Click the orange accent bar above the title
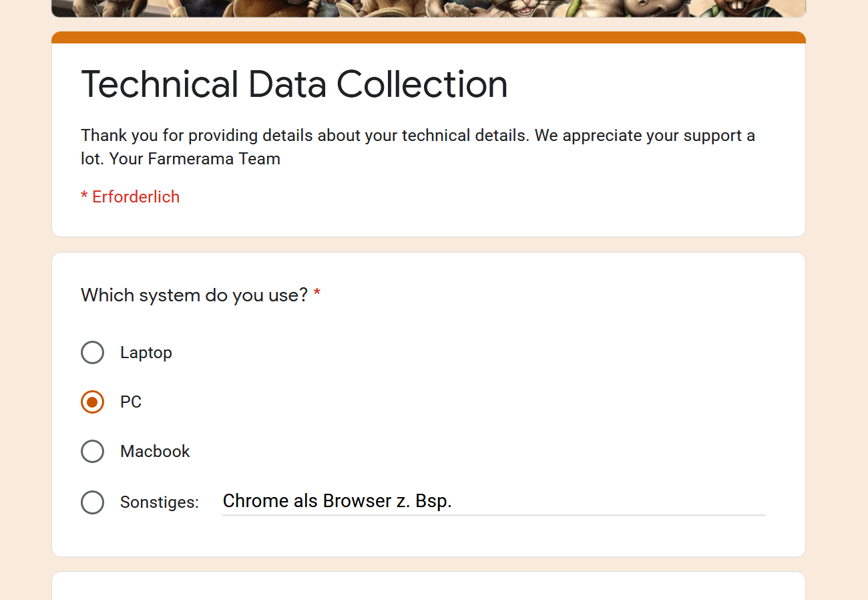The width and height of the screenshot is (868, 600). (428, 37)
